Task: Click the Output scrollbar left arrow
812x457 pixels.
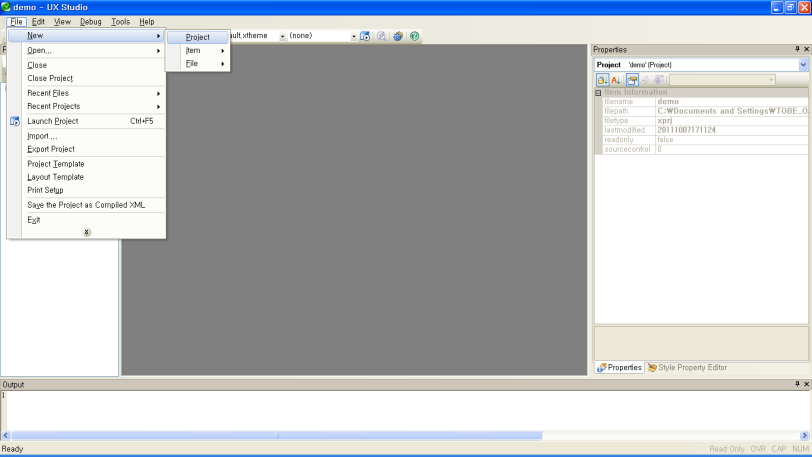Action: coord(6,435)
